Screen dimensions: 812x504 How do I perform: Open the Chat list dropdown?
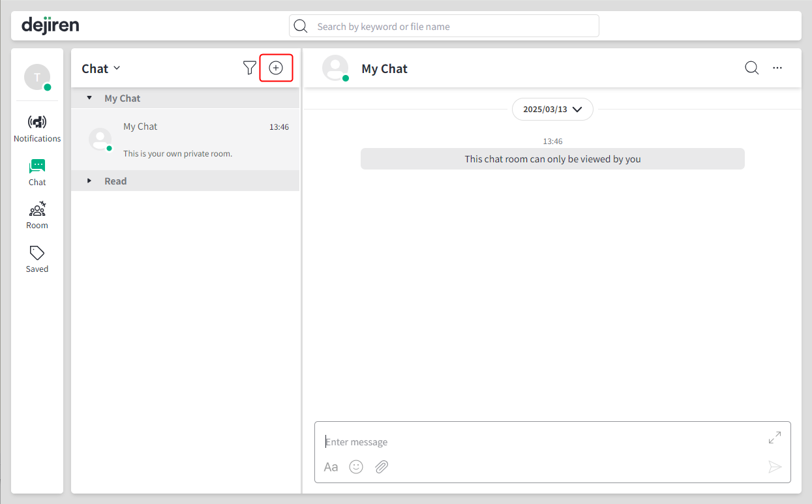click(101, 68)
